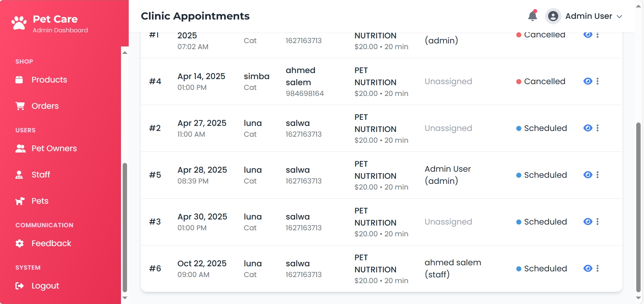Viewport: 644px width, 304px height.
Task: Click the Pets dog icon
Action: (x=20, y=201)
